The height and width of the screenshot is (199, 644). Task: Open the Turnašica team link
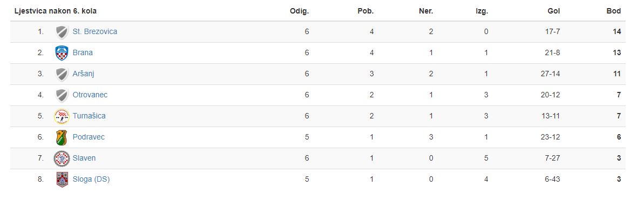tap(89, 116)
